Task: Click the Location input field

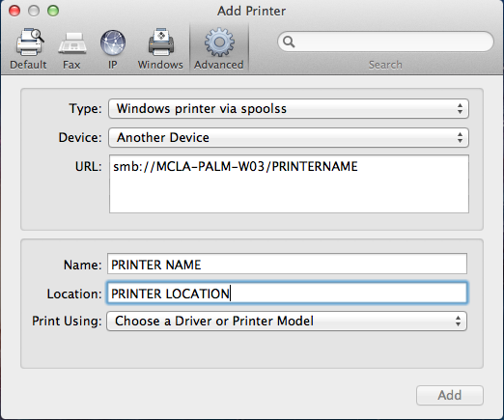Action: (287, 293)
